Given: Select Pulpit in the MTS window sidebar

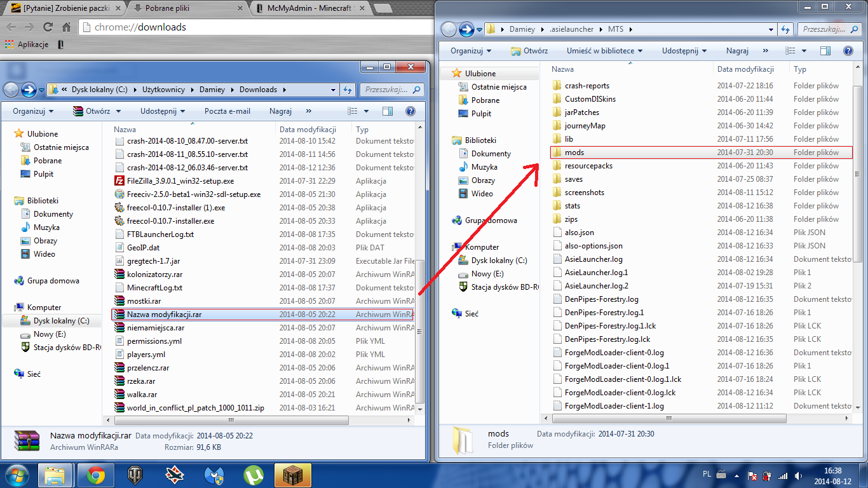Looking at the screenshot, I should tap(481, 114).
